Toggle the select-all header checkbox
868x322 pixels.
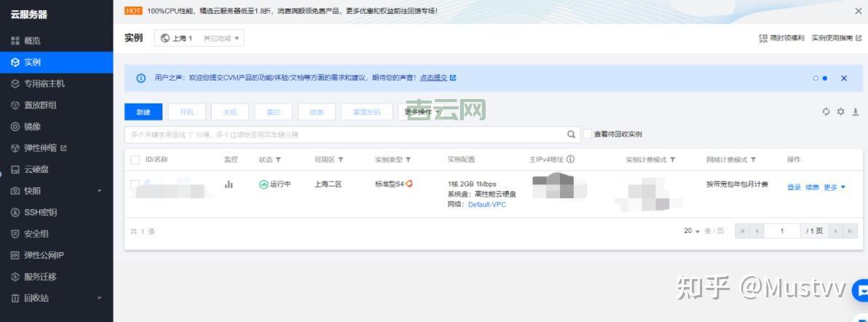coord(135,160)
